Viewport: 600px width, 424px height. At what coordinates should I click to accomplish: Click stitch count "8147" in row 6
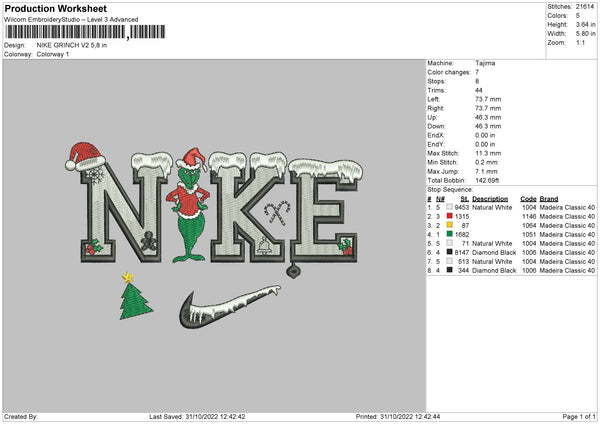462,253
